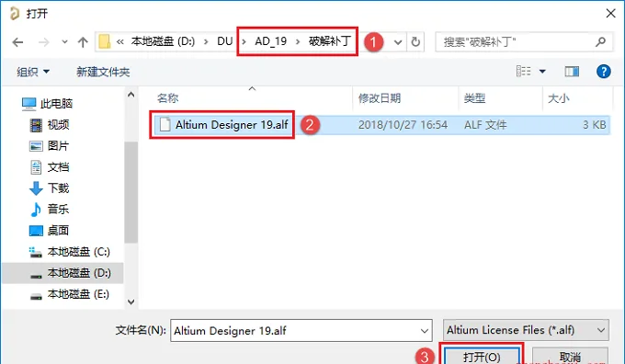This screenshot has height=364, width=625.
Task: Open help with the question mark icon
Action: click(604, 72)
